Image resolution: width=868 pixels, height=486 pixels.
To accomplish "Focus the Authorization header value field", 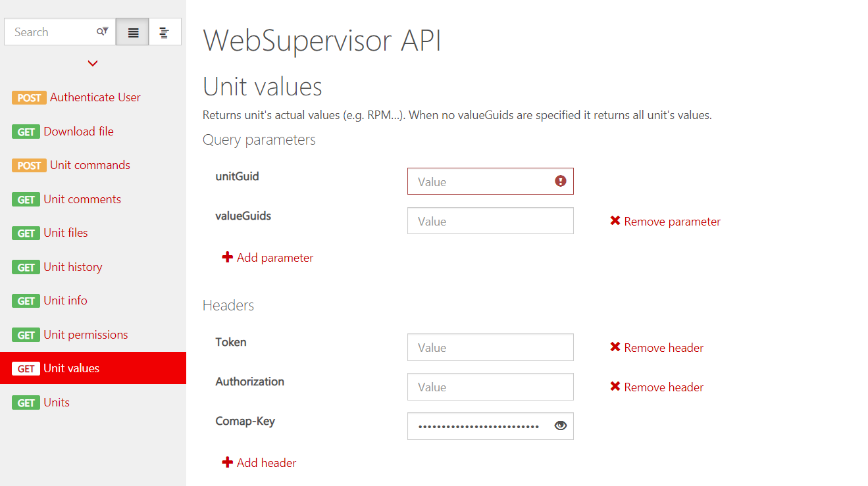I will [x=490, y=387].
